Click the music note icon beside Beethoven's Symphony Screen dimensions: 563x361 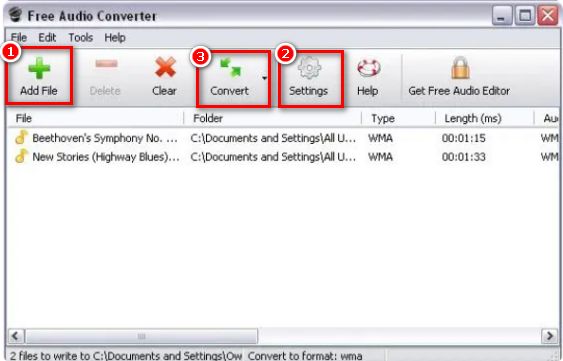21,138
